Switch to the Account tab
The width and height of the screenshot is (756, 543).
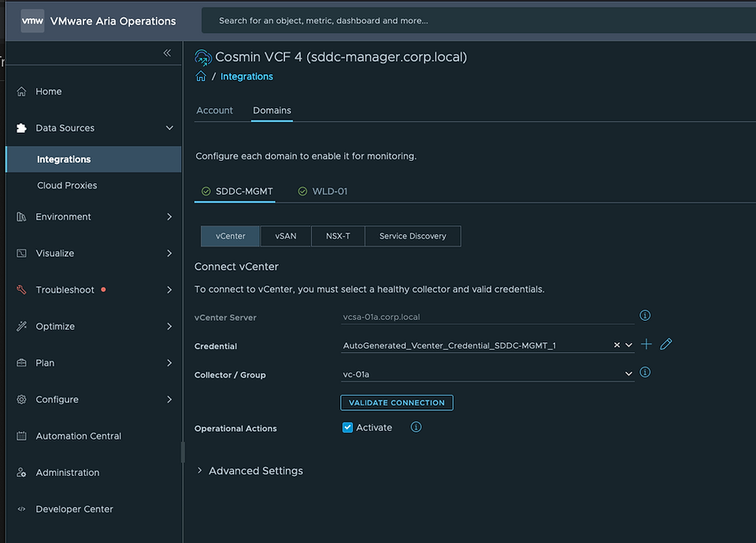214,110
